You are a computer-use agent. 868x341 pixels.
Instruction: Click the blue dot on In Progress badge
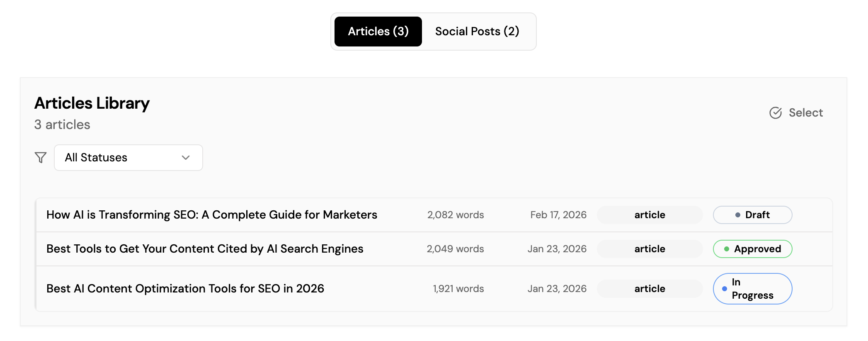pyautogui.click(x=724, y=289)
